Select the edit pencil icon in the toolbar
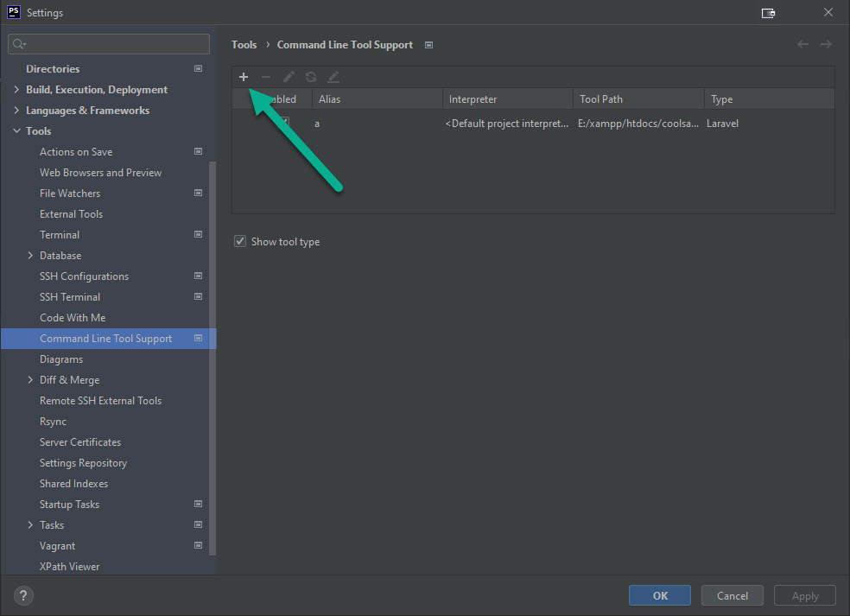Image resolution: width=850 pixels, height=616 pixels. click(x=289, y=77)
